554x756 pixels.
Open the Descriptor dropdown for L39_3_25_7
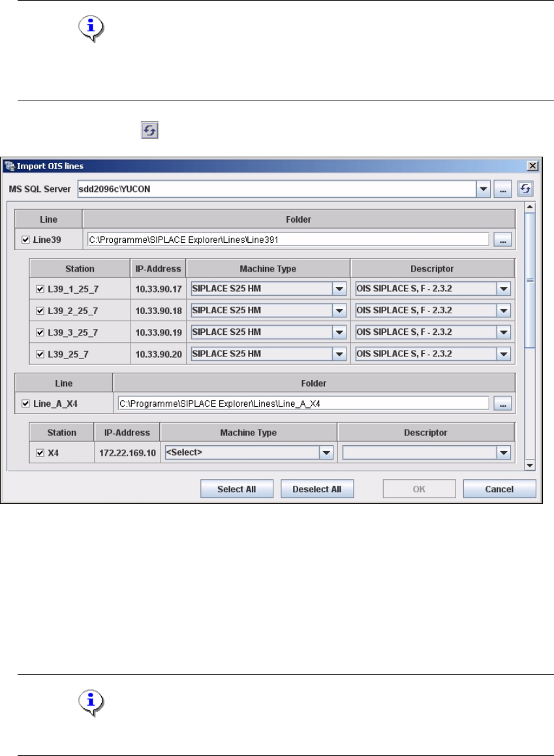tap(503, 332)
